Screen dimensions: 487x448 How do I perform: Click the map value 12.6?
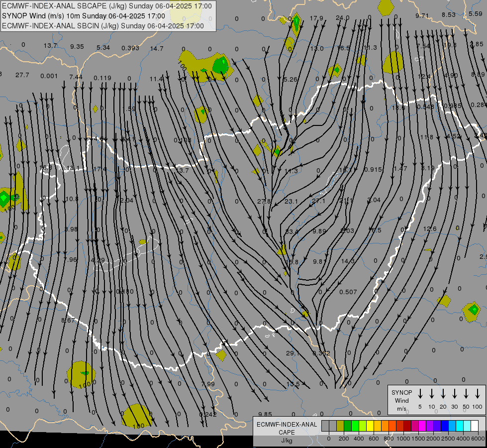pyautogui.click(x=430, y=229)
